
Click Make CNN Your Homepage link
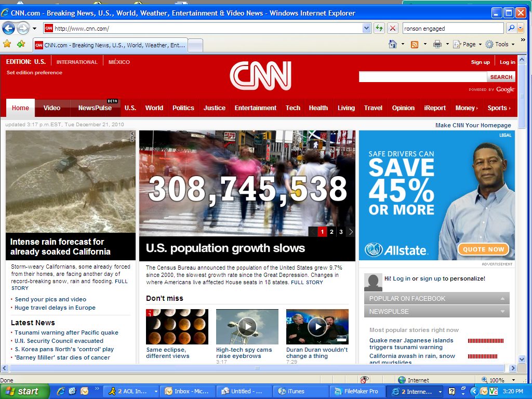pyautogui.click(x=473, y=125)
